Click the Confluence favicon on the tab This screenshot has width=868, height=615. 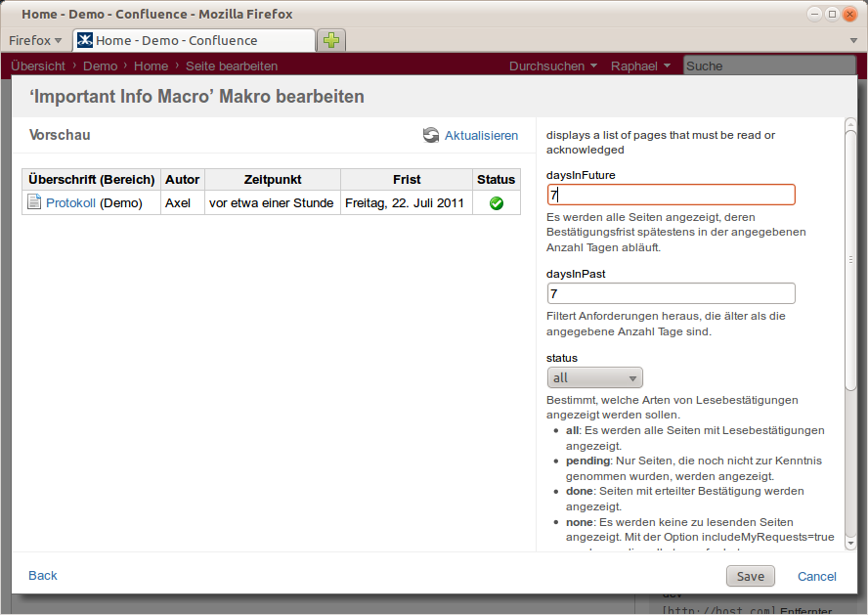click(x=85, y=40)
